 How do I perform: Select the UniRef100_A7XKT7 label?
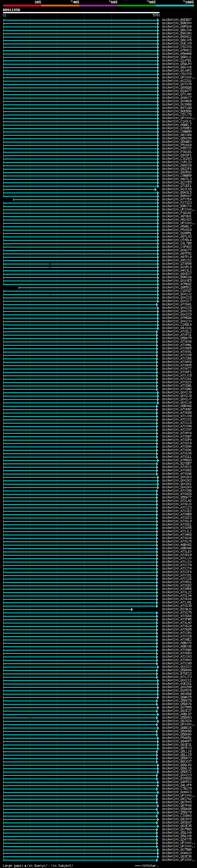pyautogui.click(x=177, y=369)
